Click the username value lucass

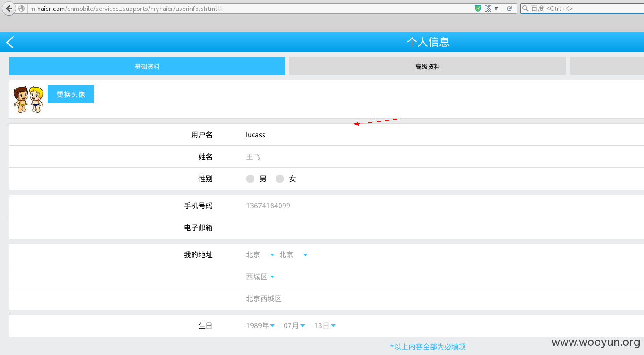[255, 135]
